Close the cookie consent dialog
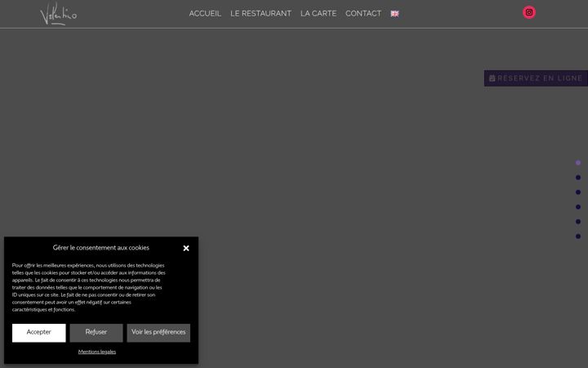Image resolution: width=588 pixels, height=368 pixels. click(186, 249)
